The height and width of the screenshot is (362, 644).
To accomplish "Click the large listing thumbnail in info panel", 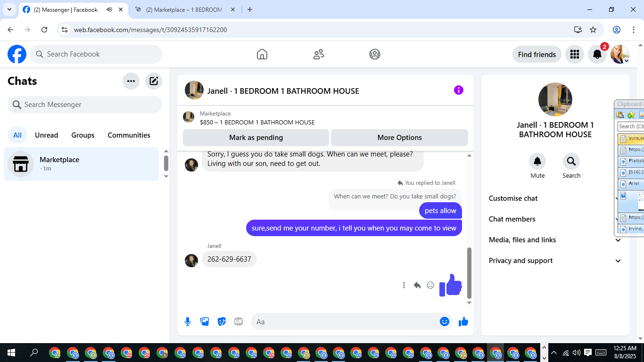I will click(555, 99).
